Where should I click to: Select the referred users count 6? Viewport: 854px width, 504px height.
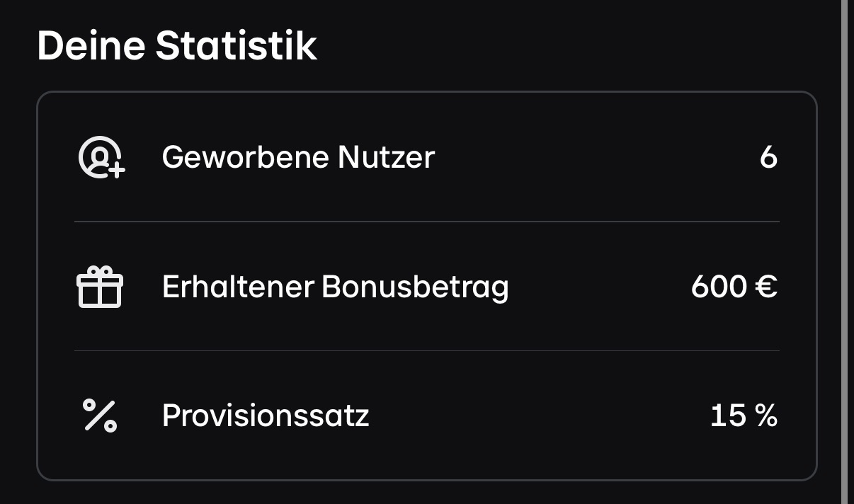pyautogui.click(x=768, y=157)
